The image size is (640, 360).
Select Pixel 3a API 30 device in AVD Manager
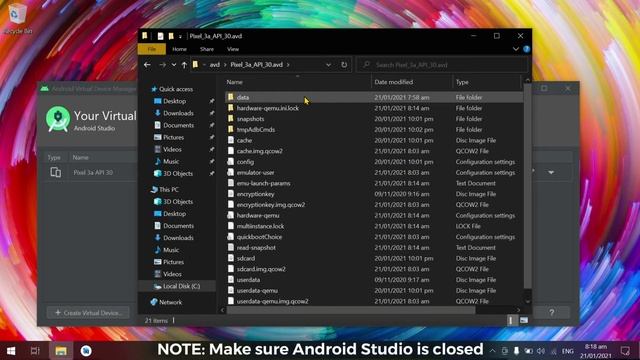pyautogui.click(x=93, y=172)
